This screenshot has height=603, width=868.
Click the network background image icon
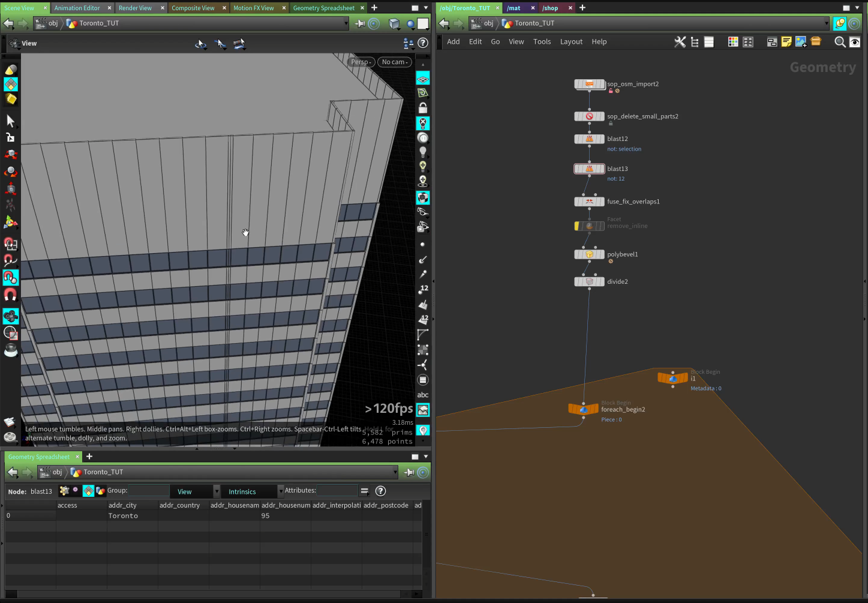click(x=801, y=42)
